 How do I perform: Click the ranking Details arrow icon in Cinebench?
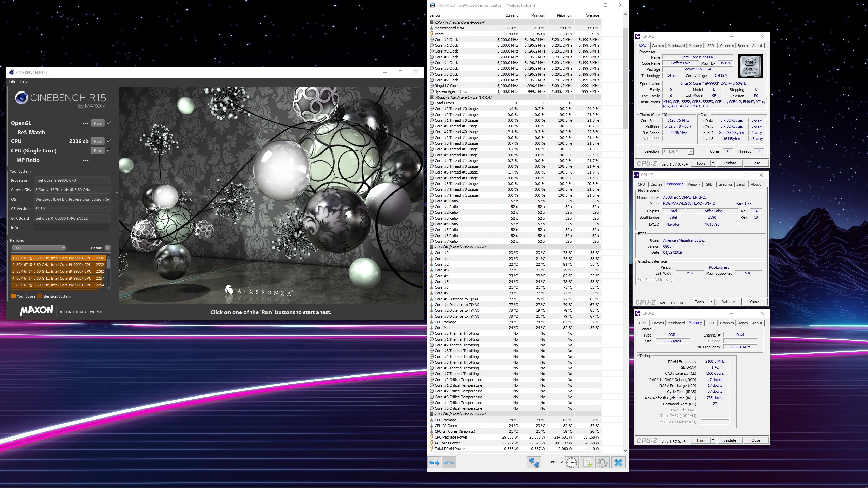(108, 248)
